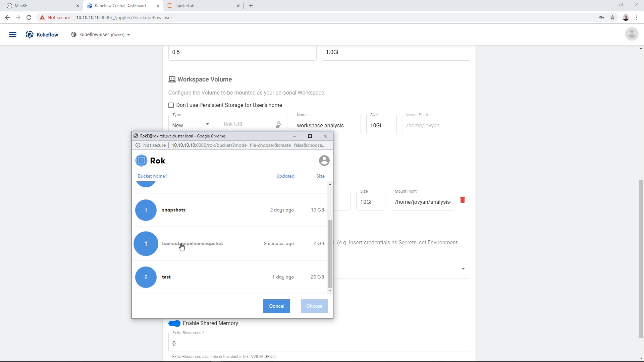
Task: Open the test bucket name
Action: click(166, 277)
